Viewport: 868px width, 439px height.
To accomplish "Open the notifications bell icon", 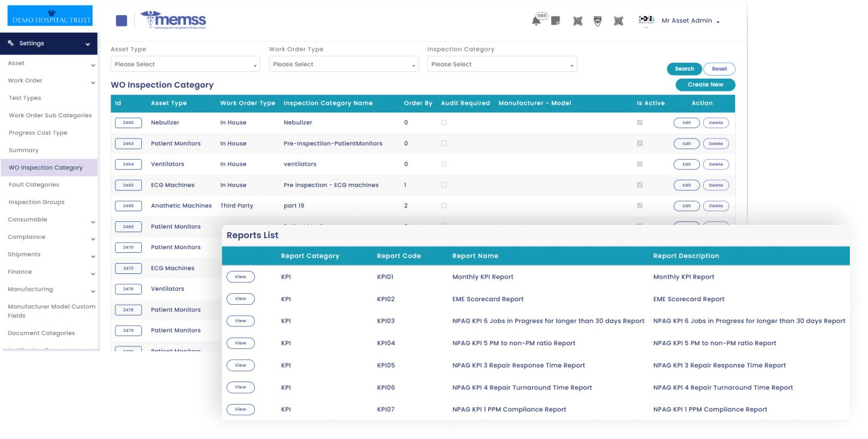I will coord(536,21).
